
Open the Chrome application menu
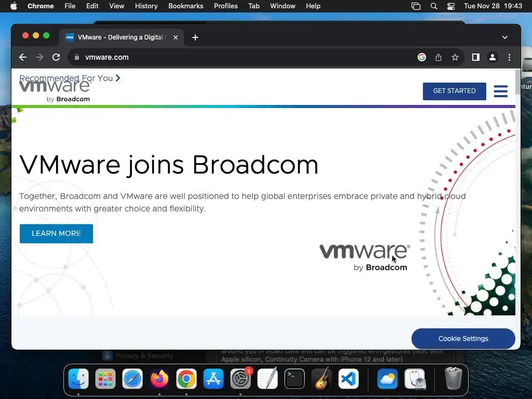41,6
